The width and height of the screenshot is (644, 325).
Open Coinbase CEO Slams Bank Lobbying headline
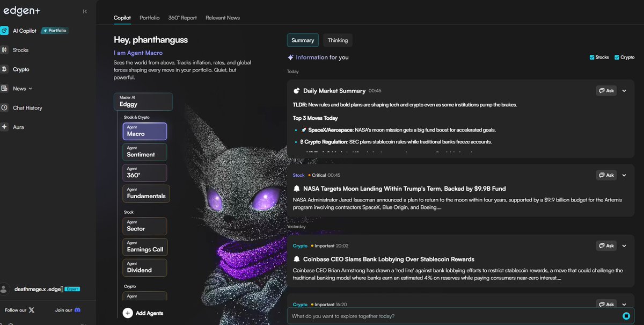[389, 259]
